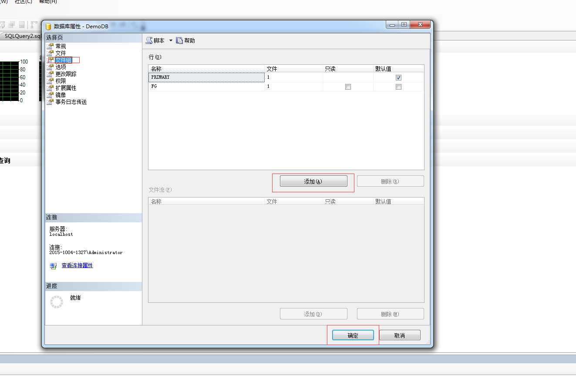
Task: Click the file count cell of PRIMARY row
Action: [x=293, y=77]
